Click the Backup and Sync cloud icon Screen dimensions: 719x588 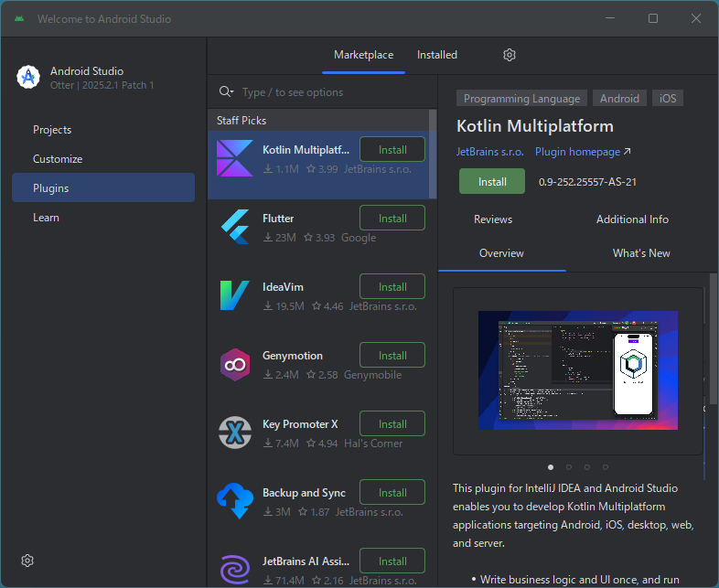(235, 501)
